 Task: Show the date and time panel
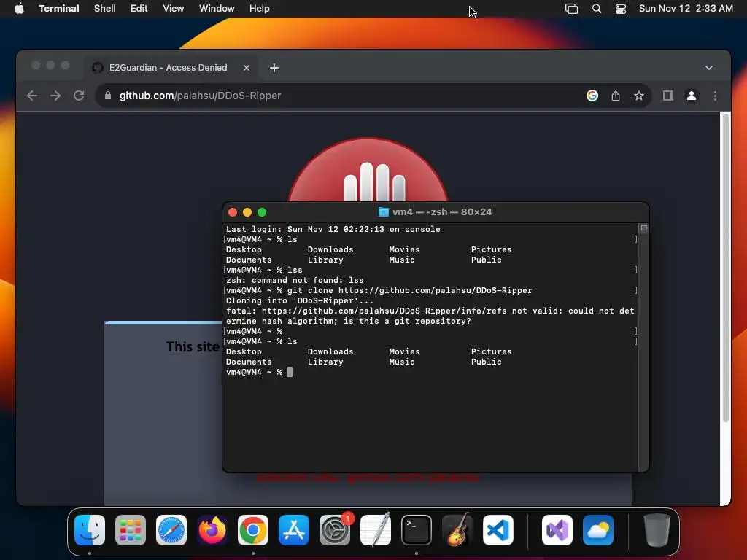pyautogui.click(x=686, y=9)
